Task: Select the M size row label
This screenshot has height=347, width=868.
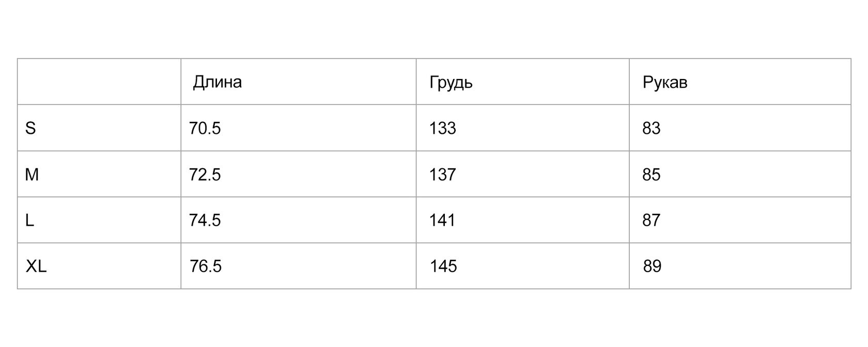Action: pos(32,175)
